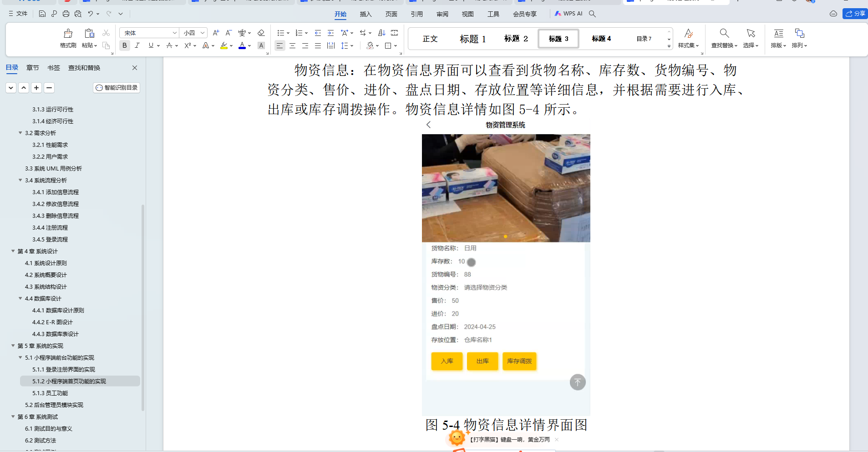Click the text highlight color button
The image size is (868, 452).
pyautogui.click(x=223, y=45)
